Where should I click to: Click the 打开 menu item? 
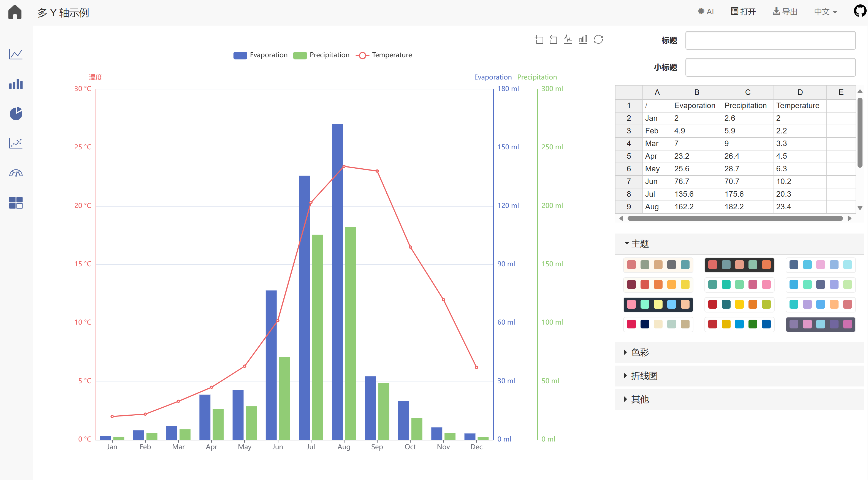[743, 12]
